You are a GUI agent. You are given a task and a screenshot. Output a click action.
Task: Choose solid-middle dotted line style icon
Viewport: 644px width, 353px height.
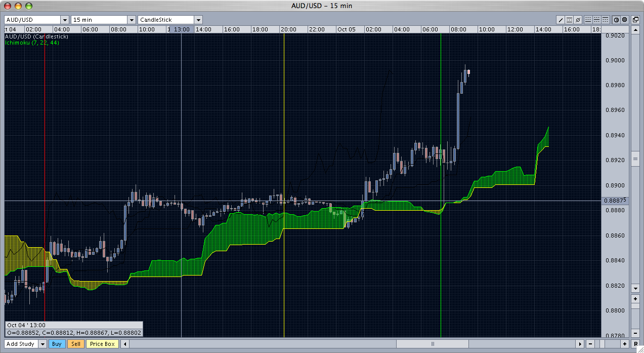(597, 20)
